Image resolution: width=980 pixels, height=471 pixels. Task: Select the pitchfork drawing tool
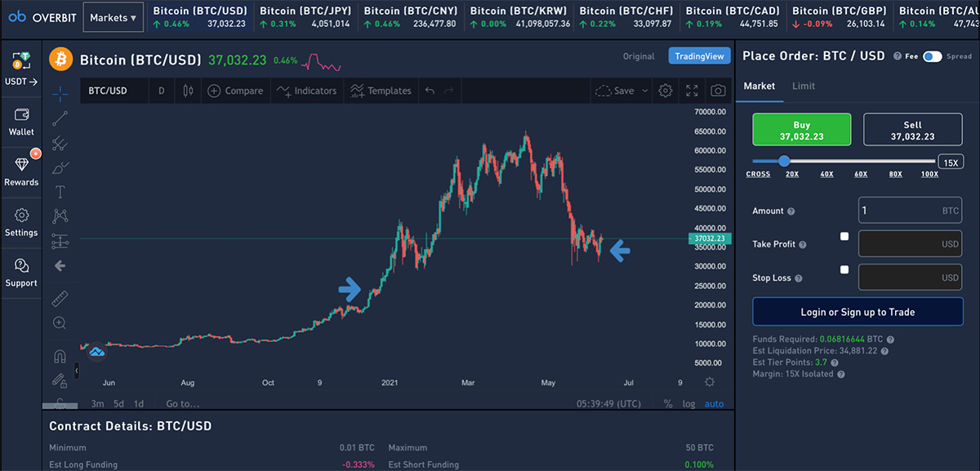pos(60,143)
